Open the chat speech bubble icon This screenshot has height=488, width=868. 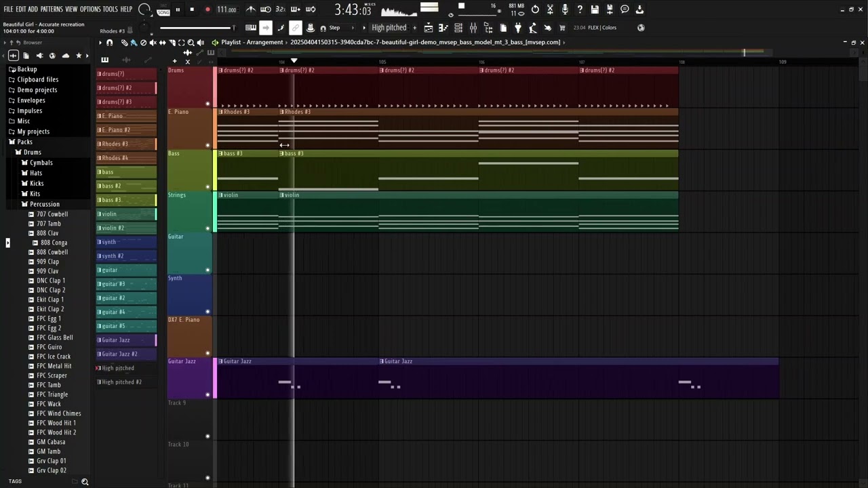click(625, 9)
